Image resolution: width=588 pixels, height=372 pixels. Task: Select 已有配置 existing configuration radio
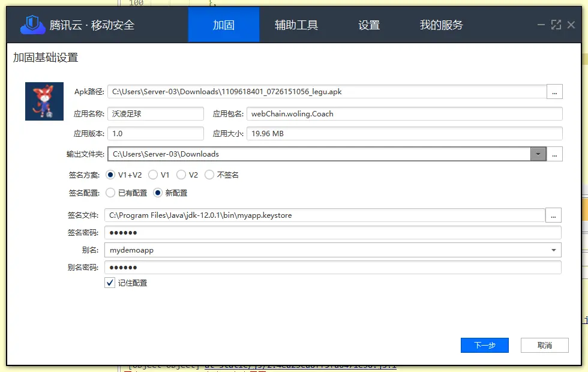(x=110, y=193)
